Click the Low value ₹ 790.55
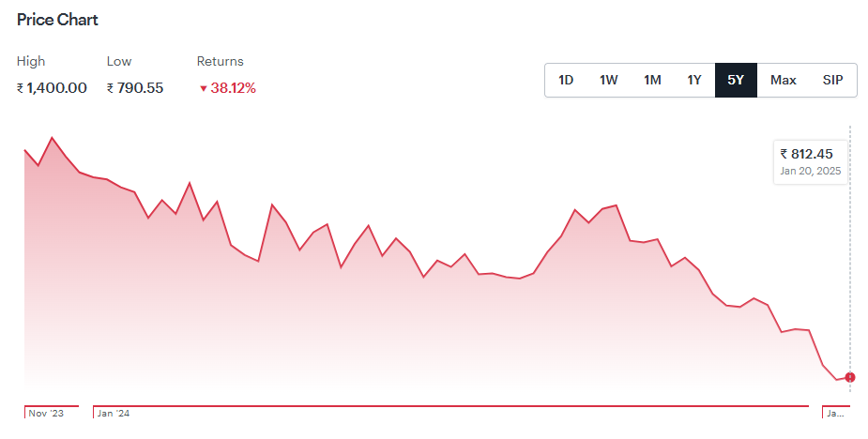868x439 pixels. 135,88
